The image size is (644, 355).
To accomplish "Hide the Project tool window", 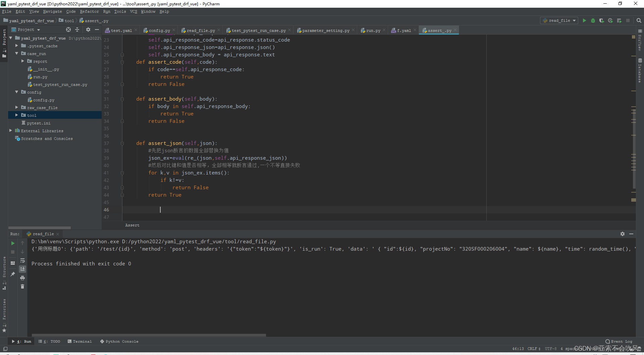I will click(x=97, y=30).
